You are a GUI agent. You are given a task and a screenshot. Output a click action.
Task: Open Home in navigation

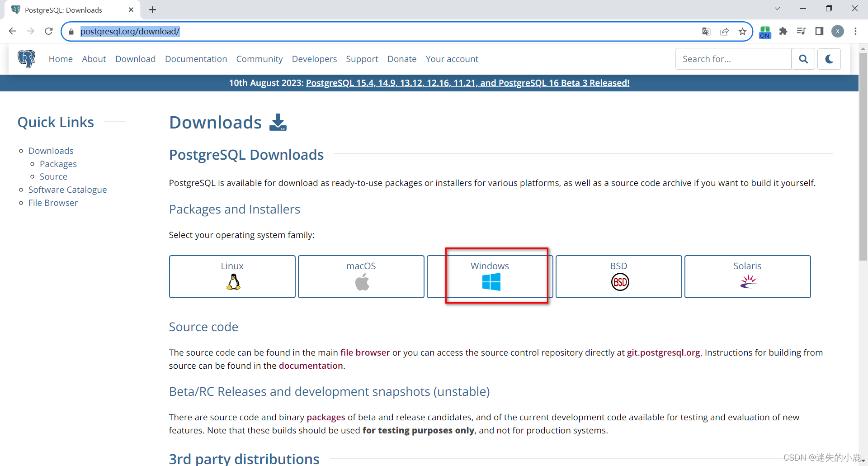pos(61,59)
